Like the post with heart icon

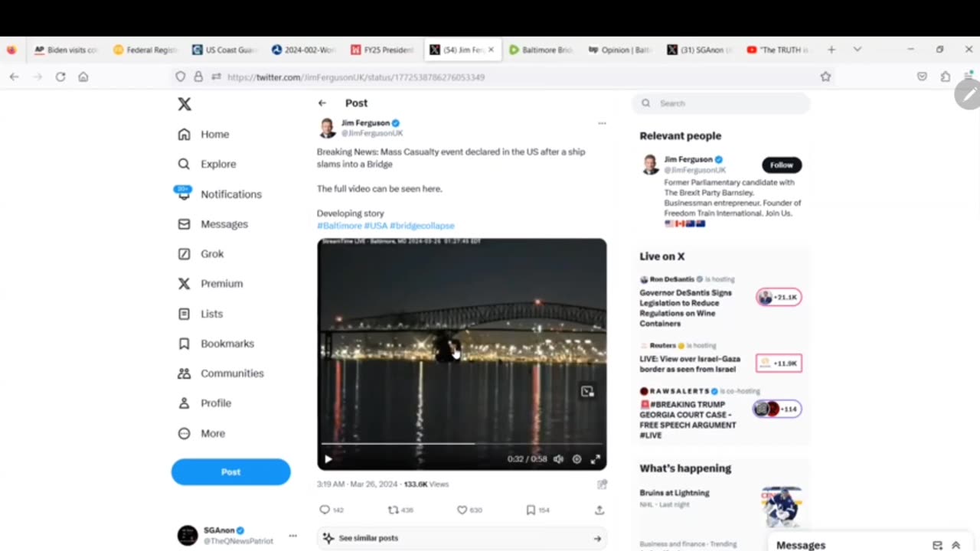[x=462, y=510]
